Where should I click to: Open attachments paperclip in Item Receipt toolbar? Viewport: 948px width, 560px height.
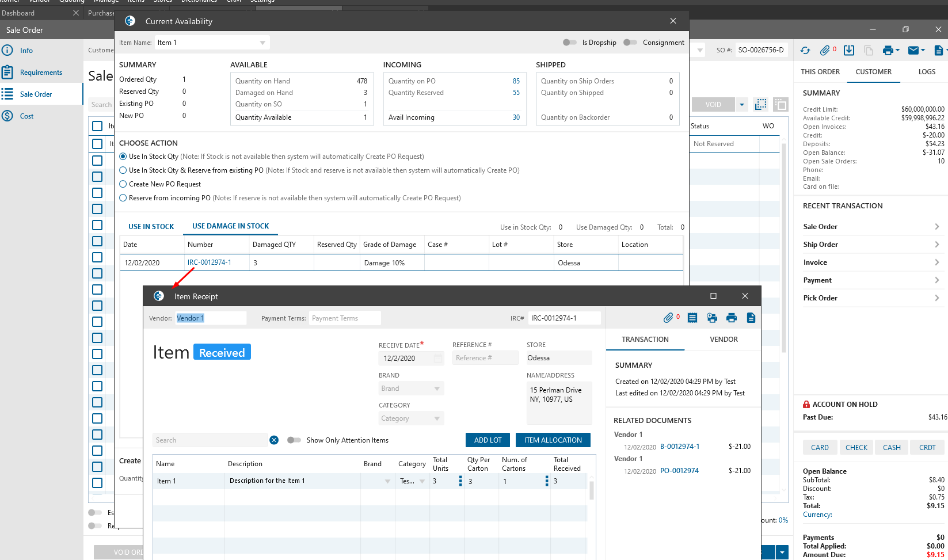[x=668, y=318]
